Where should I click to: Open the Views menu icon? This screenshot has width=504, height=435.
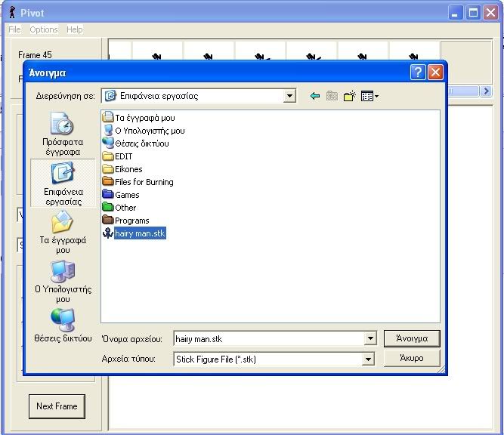[369, 96]
